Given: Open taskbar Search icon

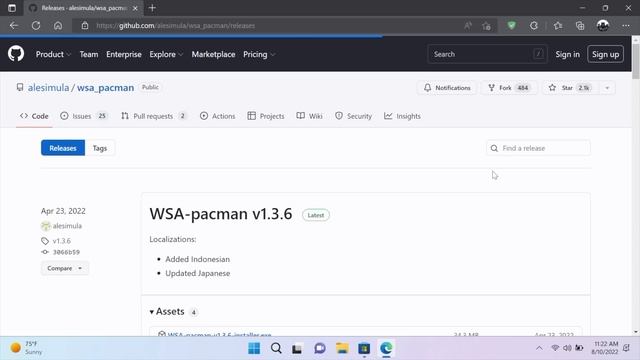Looking at the screenshot, I should [276, 348].
